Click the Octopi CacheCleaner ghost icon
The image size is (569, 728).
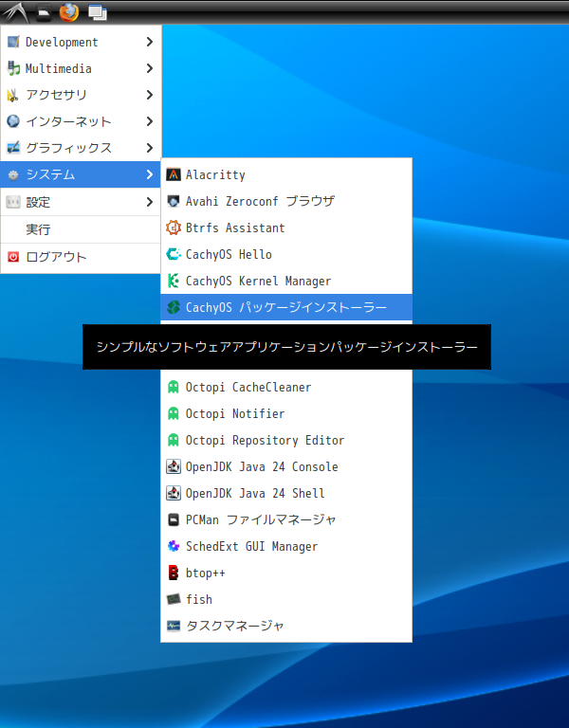click(174, 387)
